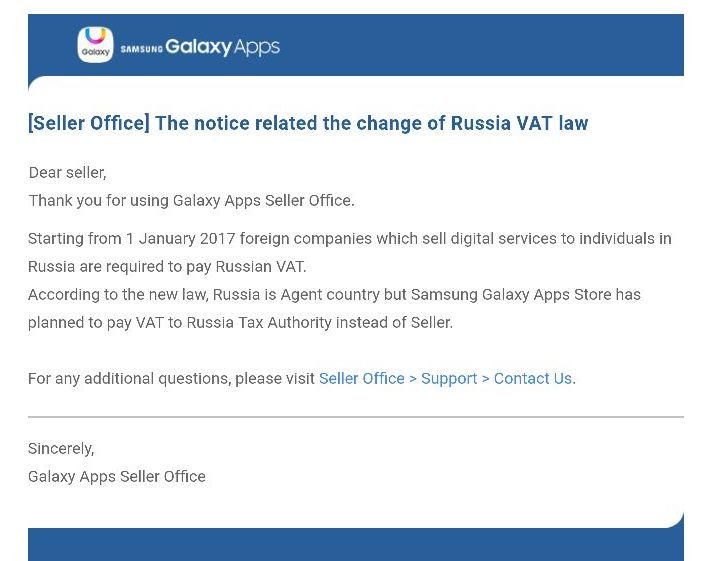This screenshot has height=561, width=707.
Task: Click "For any additional questions" text
Action: point(170,379)
